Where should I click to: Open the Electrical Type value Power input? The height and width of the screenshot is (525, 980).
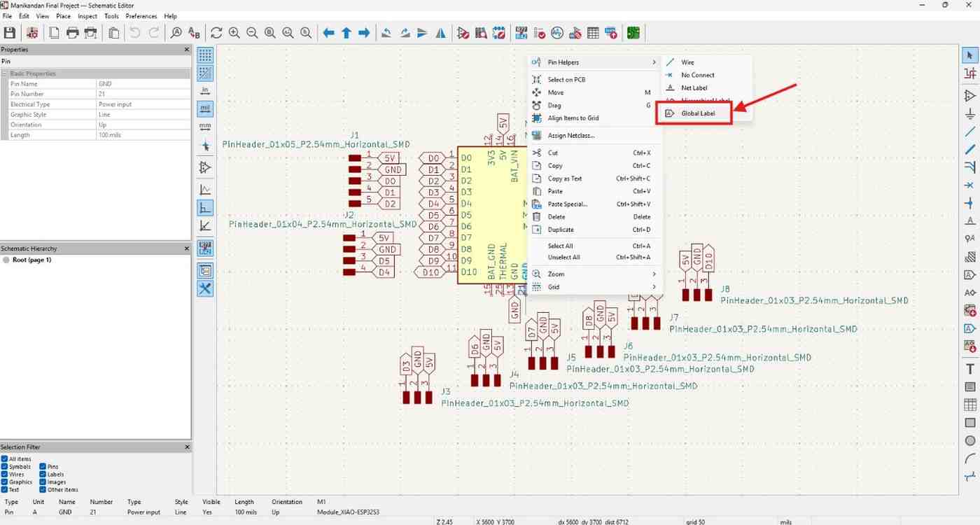143,104
